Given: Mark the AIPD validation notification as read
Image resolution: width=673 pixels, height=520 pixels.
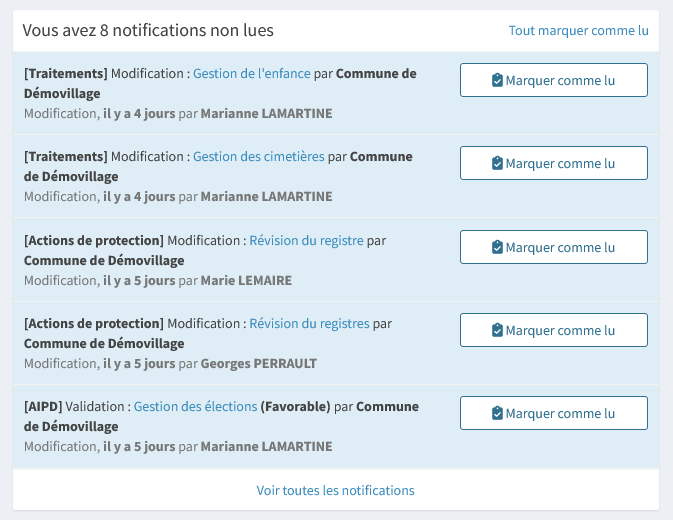Looking at the screenshot, I should [x=560, y=413].
